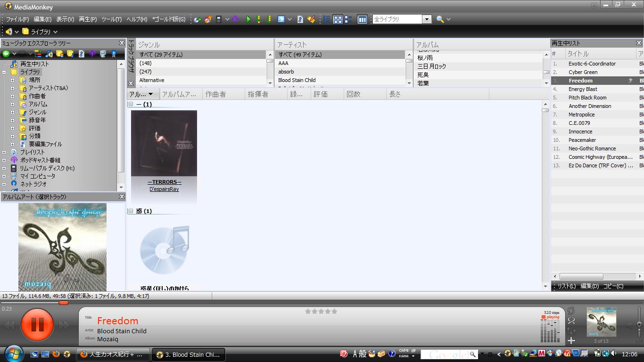Switch to art with details view
The width and height of the screenshot is (644, 362).
348,19
